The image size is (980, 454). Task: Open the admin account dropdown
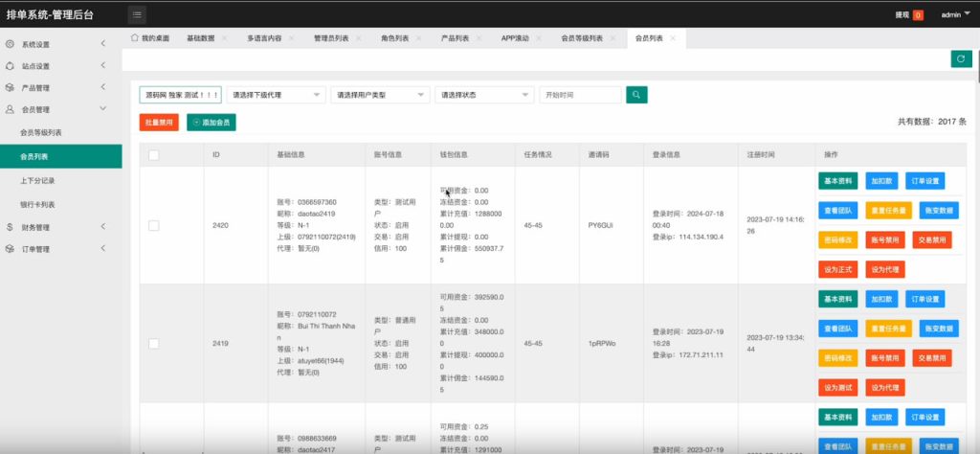click(956, 15)
